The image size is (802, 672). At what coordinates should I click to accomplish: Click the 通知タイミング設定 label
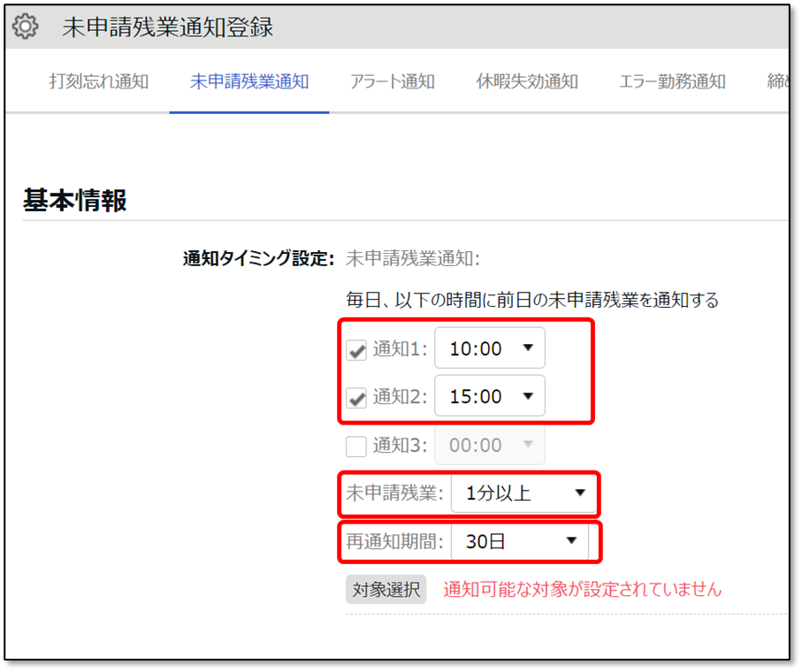coord(257,259)
